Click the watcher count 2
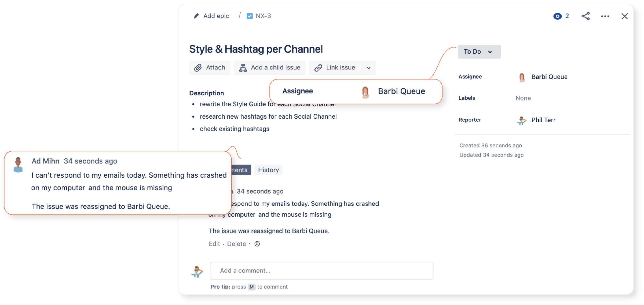The height and width of the screenshot is (305, 644). point(567,16)
